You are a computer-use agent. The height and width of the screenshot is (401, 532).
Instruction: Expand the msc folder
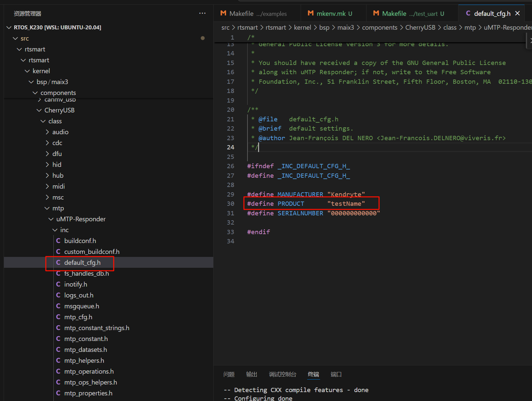click(x=47, y=197)
